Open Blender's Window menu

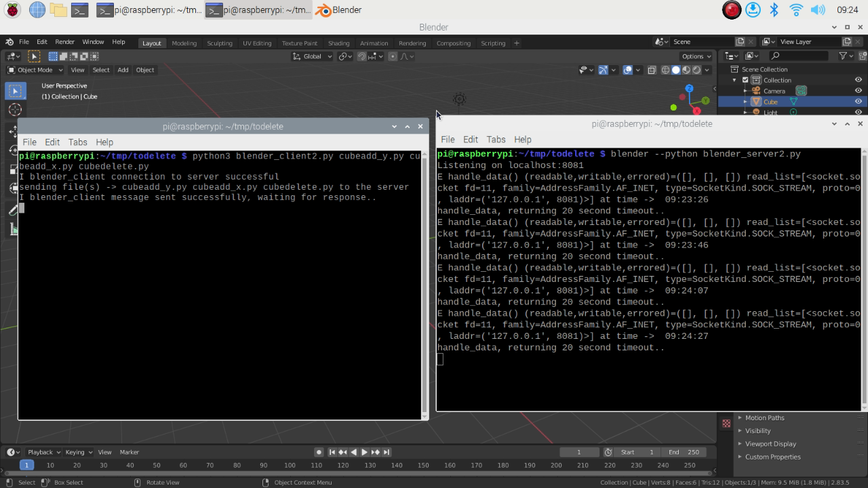click(93, 42)
